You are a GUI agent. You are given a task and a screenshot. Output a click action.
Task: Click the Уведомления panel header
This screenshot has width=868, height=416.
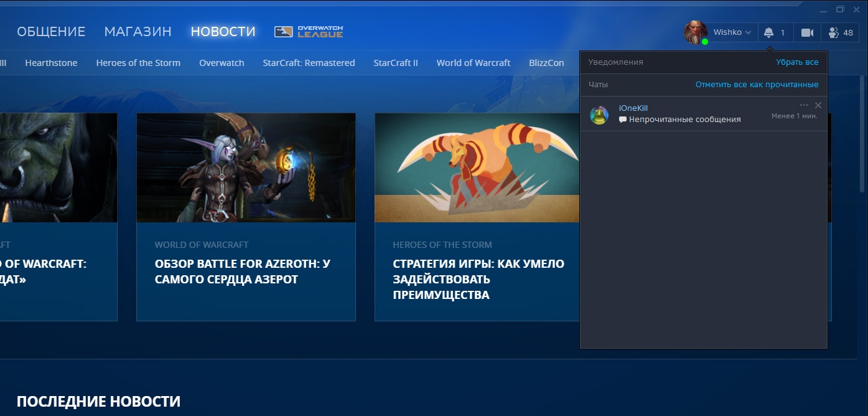[x=616, y=62]
